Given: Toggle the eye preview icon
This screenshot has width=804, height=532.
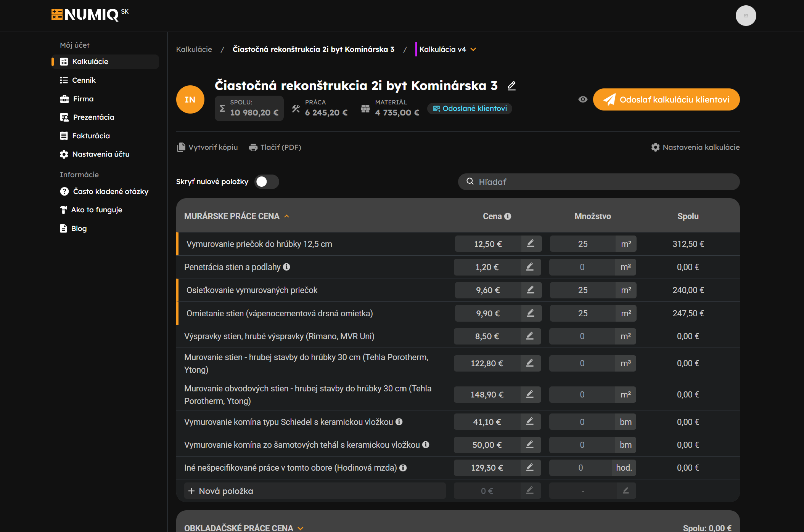Looking at the screenshot, I should (582, 99).
